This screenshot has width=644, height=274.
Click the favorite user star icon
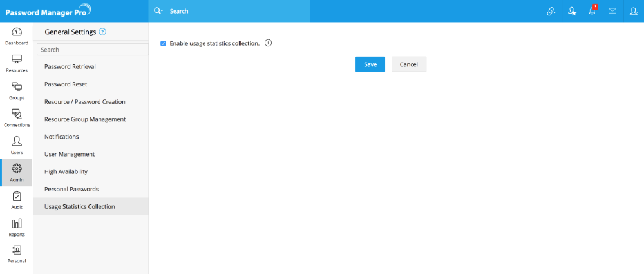point(572,12)
